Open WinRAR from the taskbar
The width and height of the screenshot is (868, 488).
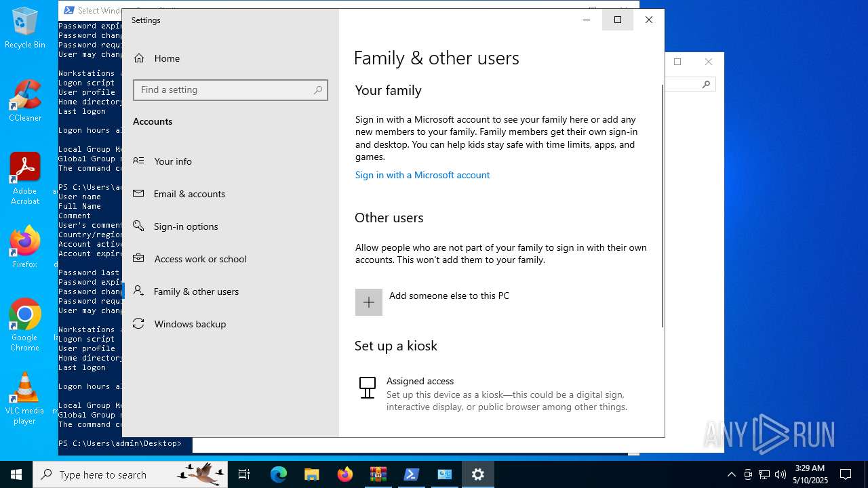pos(378,474)
